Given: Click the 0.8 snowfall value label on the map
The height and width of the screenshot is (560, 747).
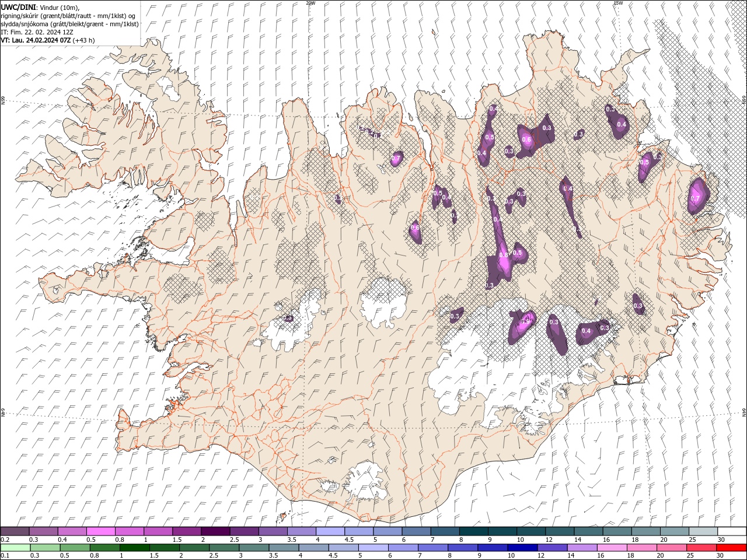Looking at the screenshot, I should [503, 256].
